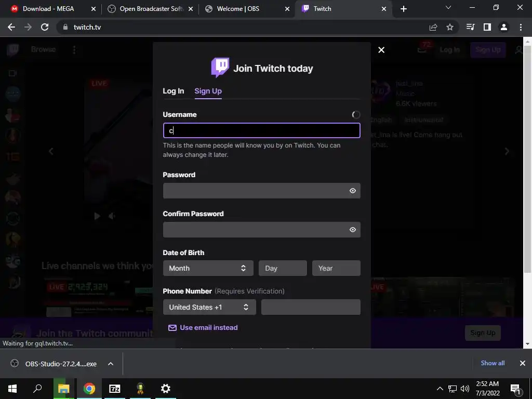Click the Year field
Screen dimensions: 532x399
tap(336, 268)
